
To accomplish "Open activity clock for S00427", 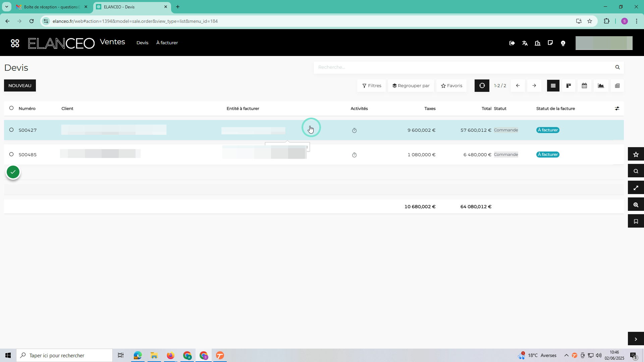I will point(354,131).
